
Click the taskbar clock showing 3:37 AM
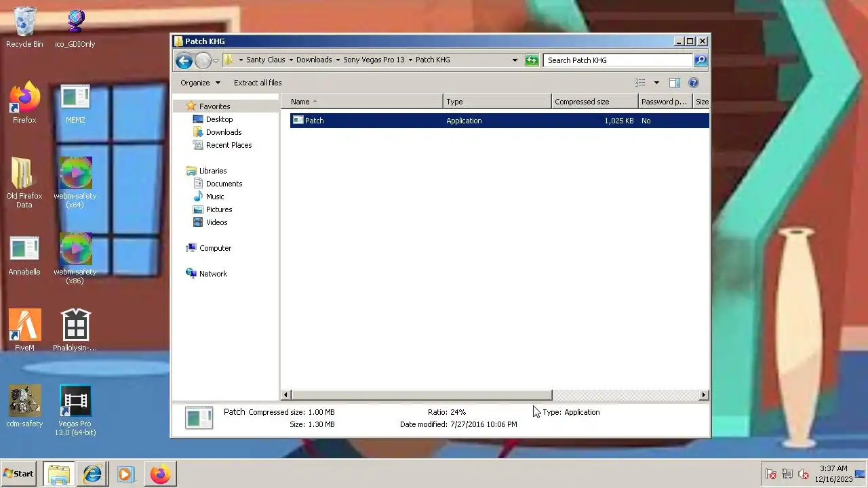click(x=833, y=474)
